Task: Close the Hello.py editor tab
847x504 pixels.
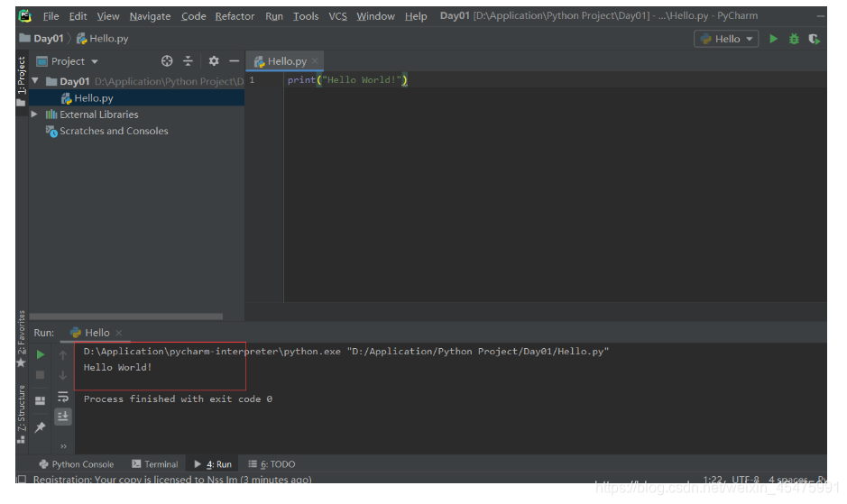Action: pos(315,61)
